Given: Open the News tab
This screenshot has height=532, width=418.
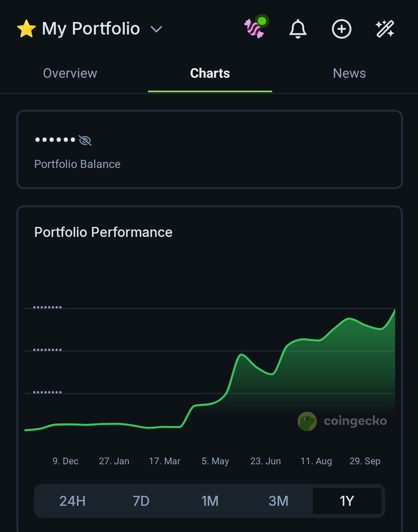Looking at the screenshot, I should (x=349, y=73).
